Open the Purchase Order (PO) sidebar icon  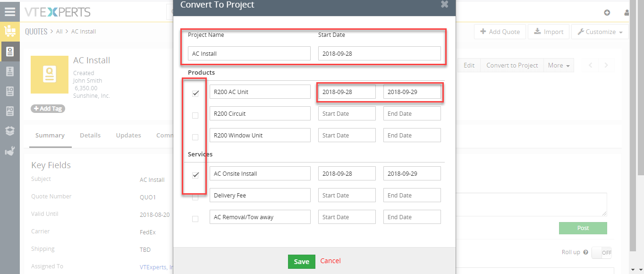coord(10,111)
